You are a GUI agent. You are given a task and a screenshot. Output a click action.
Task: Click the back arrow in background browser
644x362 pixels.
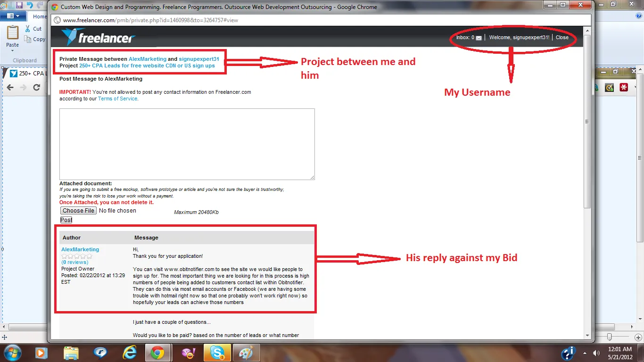click(10, 87)
